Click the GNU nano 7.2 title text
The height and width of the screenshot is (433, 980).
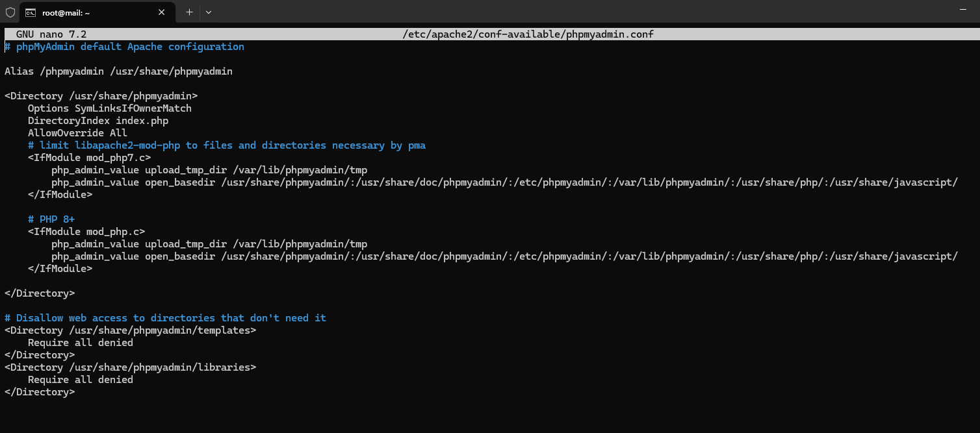pyautogui.click(x=51, y=34)
